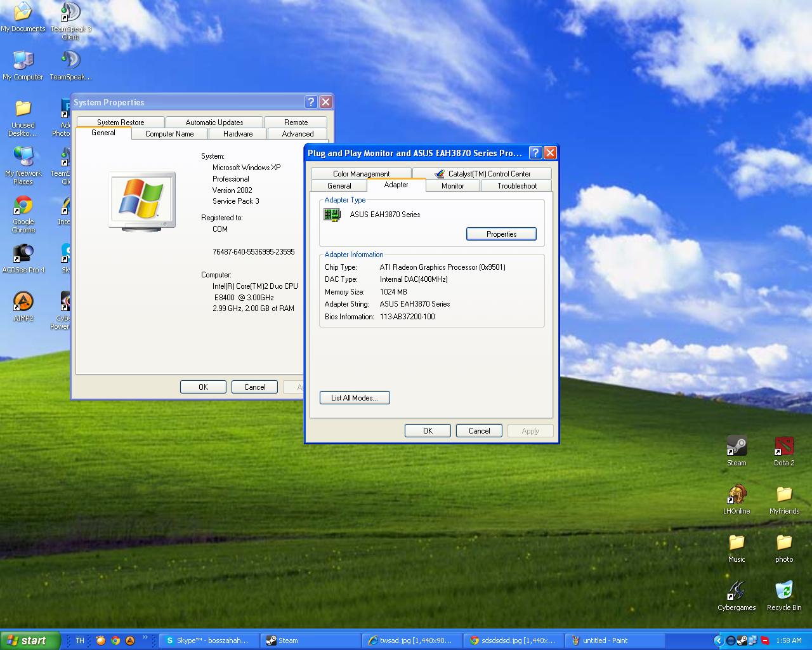Click the 1:58 AM taskbar clock
The width and height of the screenshot is (812, 650).
click(x=789, y=640)
